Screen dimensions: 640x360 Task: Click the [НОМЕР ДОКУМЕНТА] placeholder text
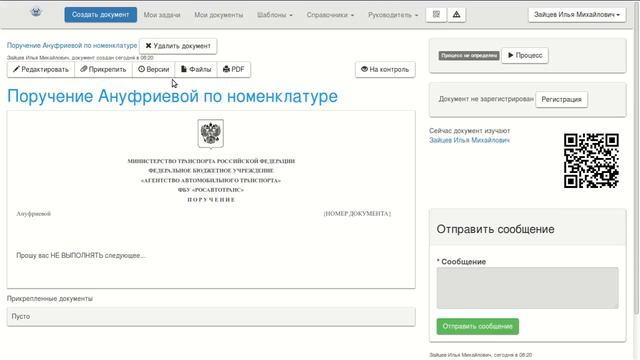pos(357,213)
